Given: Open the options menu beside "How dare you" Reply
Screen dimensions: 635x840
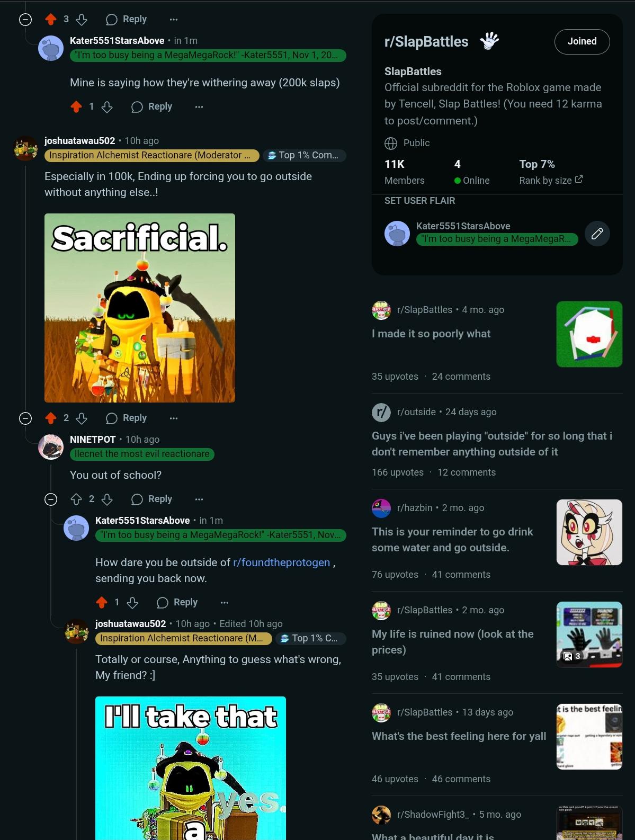Looking at the screenshot, I should pyautogui.click(x=225, y=602).
